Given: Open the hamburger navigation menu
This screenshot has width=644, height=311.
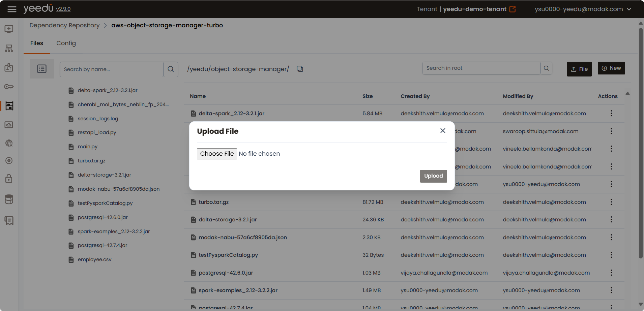Looking at the screenshot, I should 12,9.
